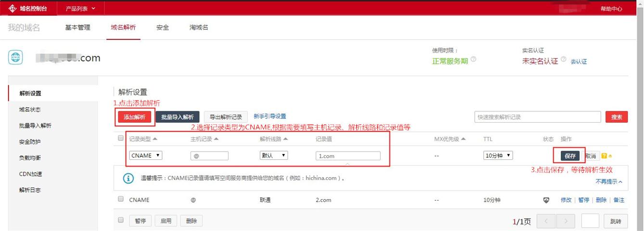Open the 默认 resolution line dropdown

click(273, 155)
